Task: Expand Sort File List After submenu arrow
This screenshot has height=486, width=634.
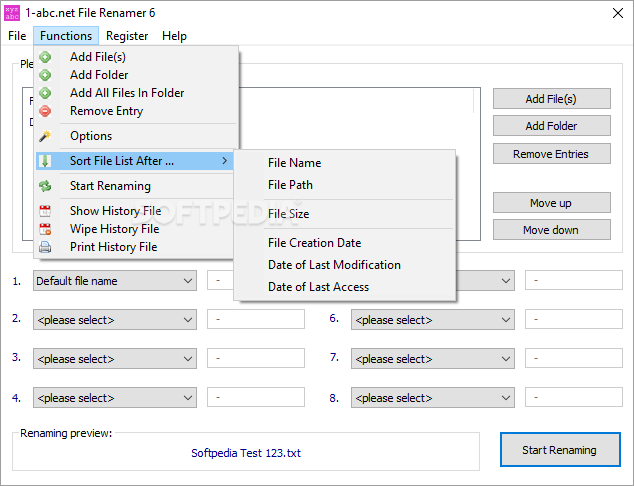Action: 225,161
